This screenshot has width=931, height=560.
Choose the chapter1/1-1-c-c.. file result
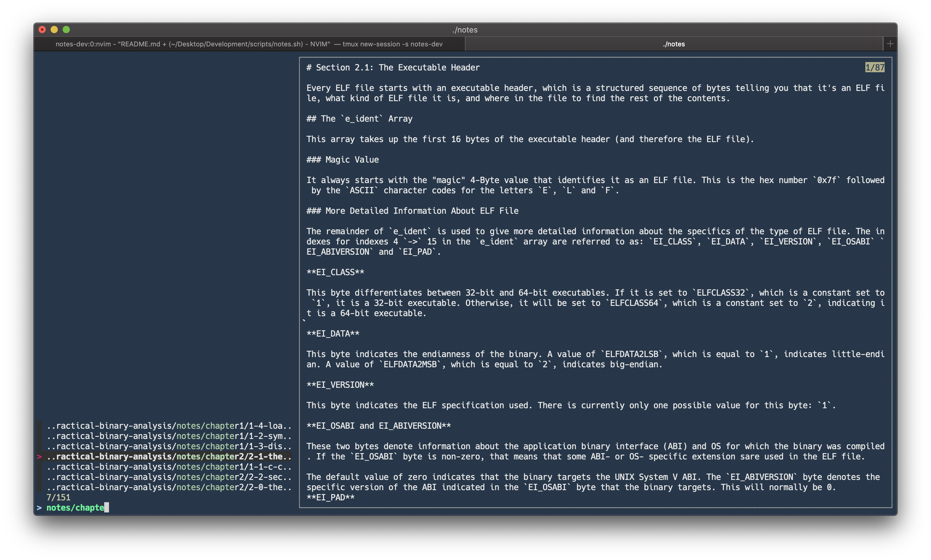(x=169, y=467)
